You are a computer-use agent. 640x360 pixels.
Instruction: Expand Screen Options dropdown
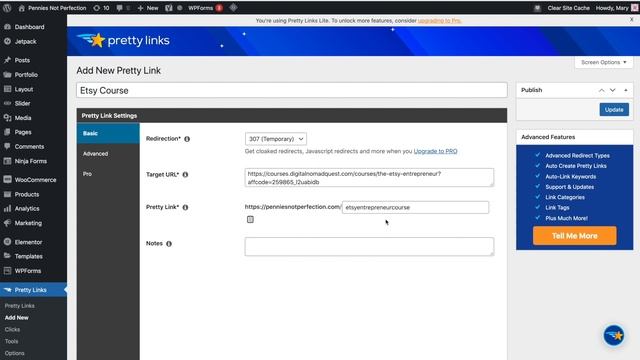point(604,62)
